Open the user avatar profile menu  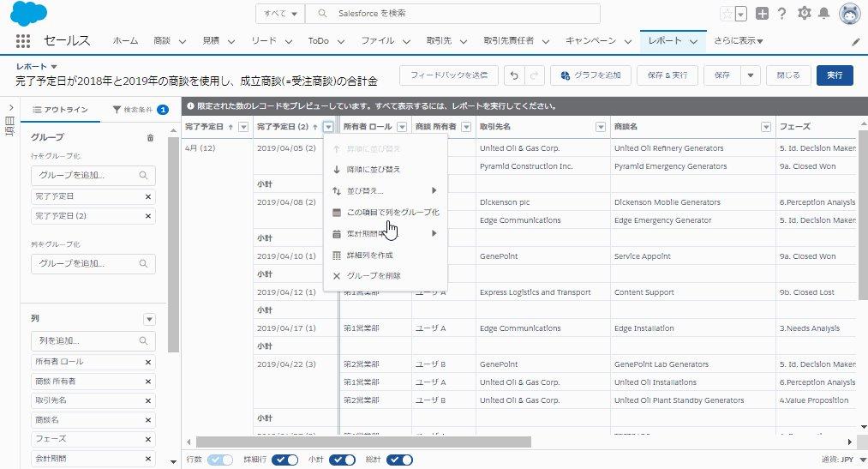click(850, 14)
